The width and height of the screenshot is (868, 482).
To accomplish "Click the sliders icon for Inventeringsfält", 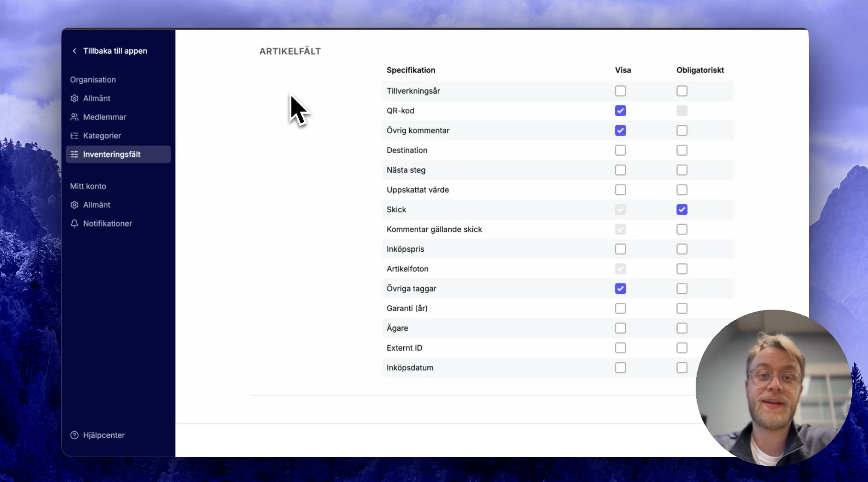I will [x=74, y=154].
